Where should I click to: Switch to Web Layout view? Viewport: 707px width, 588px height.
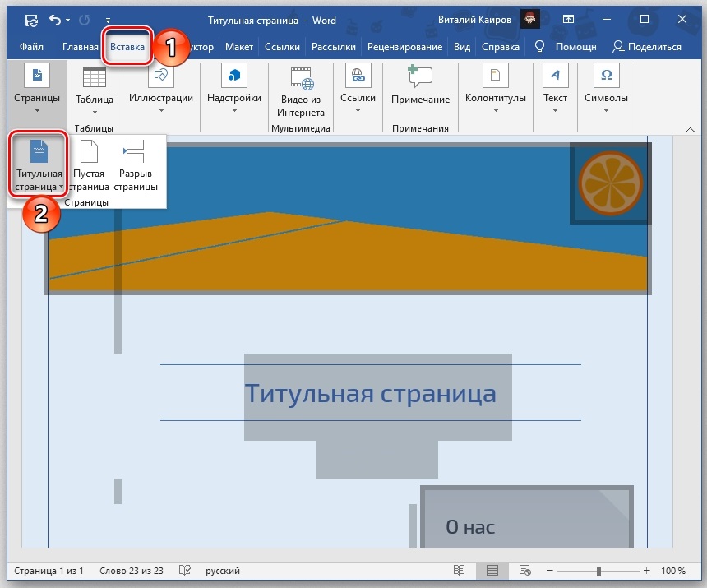524,571
